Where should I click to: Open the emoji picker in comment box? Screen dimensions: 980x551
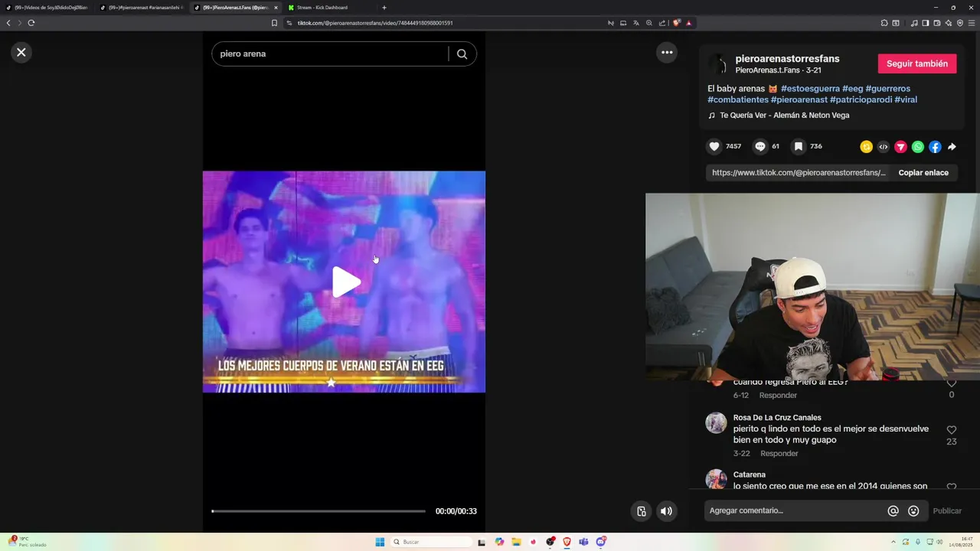point(913,511)
